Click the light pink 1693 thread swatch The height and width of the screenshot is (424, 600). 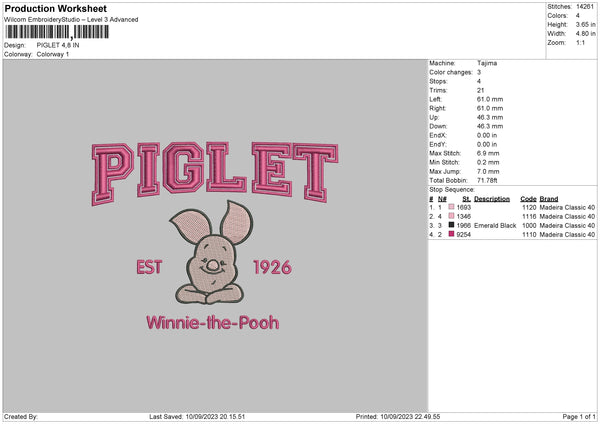451,207
